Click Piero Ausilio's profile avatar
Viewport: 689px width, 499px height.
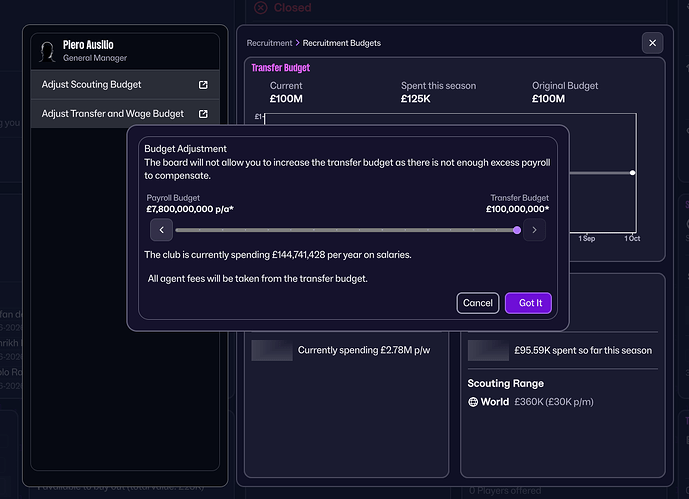click(x=46, y=52)
